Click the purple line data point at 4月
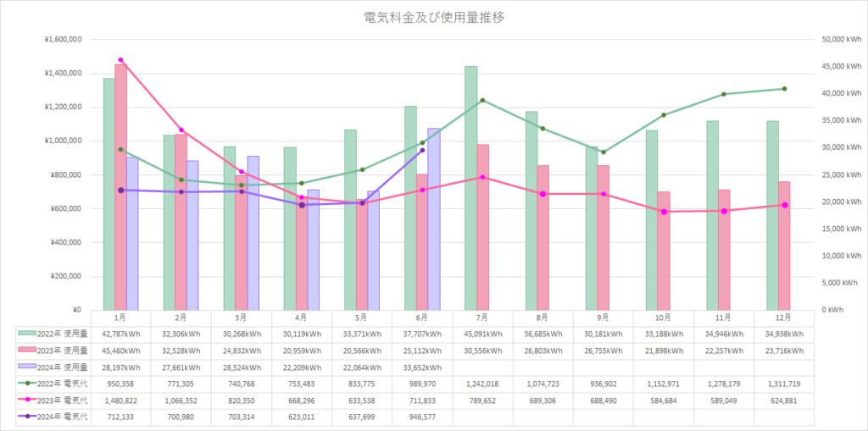Image resolution: width=868 pixels, height=431 pixels. (x=302, y=205)
